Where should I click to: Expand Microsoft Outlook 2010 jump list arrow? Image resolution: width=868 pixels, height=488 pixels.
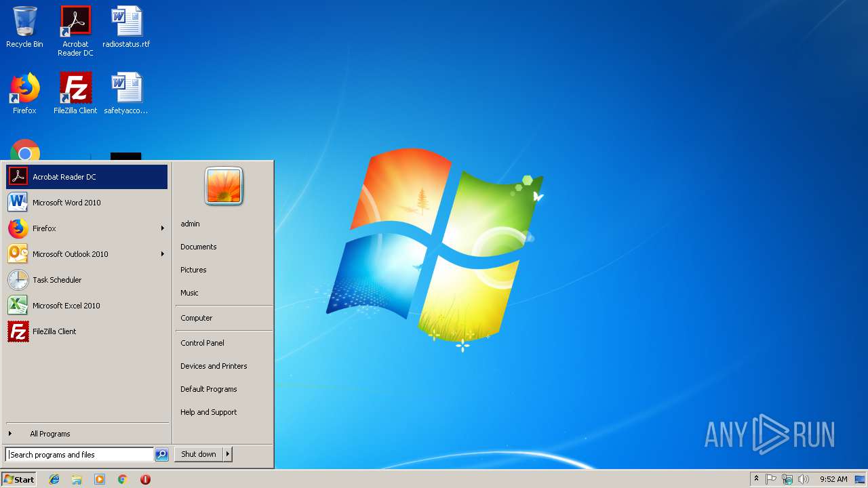coord(163,254)
